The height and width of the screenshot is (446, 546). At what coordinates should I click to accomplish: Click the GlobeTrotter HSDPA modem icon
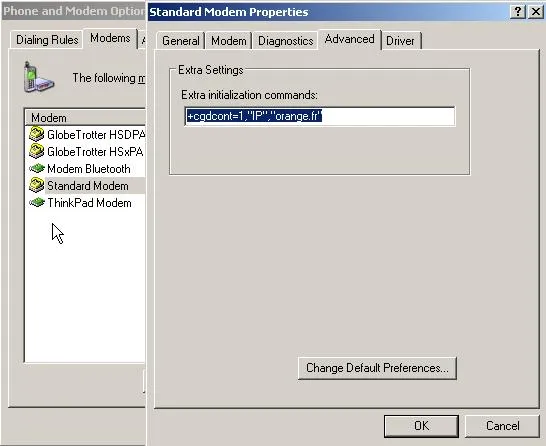37,134
